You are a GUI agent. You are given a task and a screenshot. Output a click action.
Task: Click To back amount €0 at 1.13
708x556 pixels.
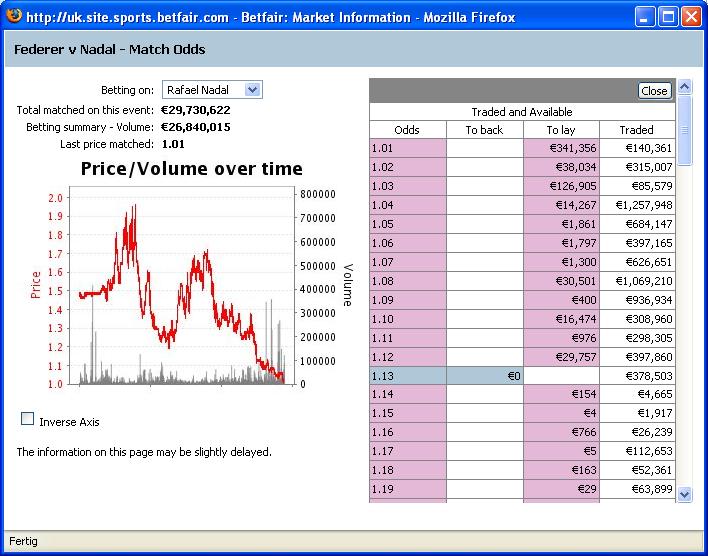(x=485, y=376)
